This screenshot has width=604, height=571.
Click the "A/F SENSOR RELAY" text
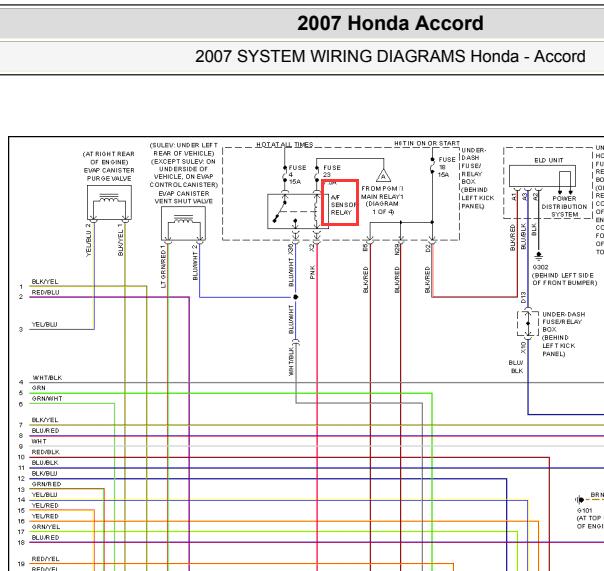343,205
